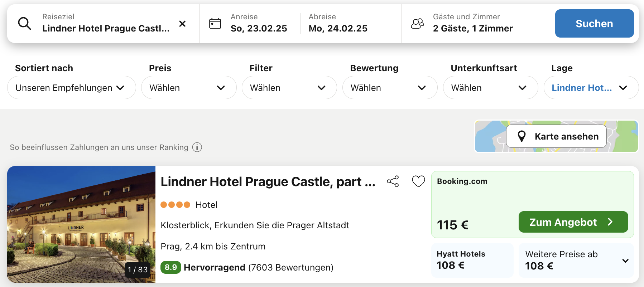Clear the Reiseziel destination field
644x287 pixels.
[182, 24]
